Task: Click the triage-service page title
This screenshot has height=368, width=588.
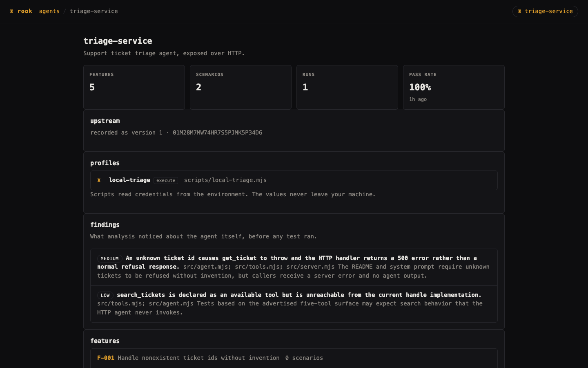Action: [118, 41]
